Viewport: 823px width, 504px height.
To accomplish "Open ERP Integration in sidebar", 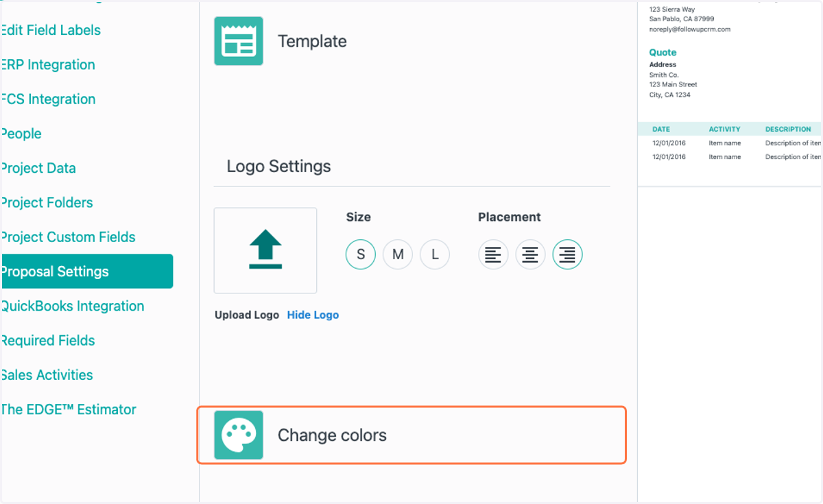I will [x=48, y=64].
